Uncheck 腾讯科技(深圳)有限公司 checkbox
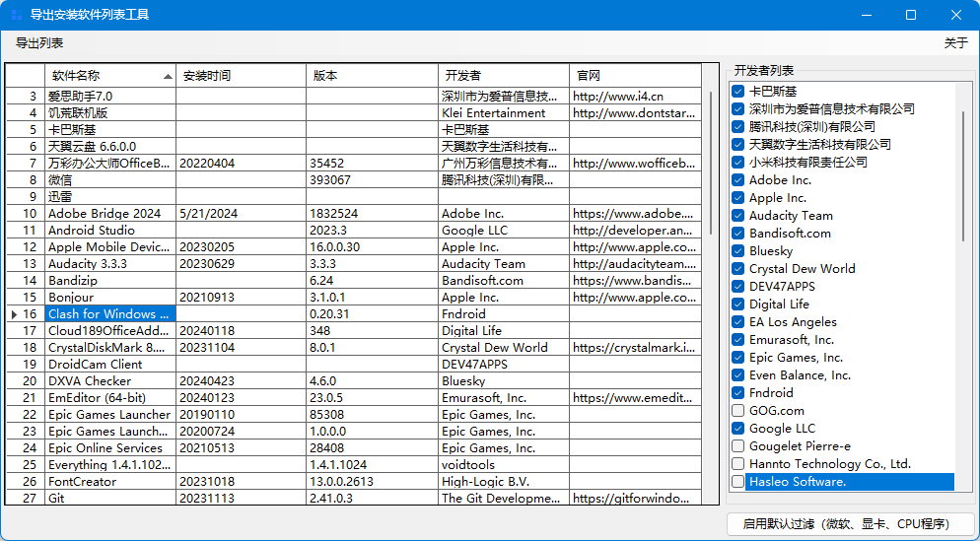Screen dimensions: 980x541 point(737,127)
